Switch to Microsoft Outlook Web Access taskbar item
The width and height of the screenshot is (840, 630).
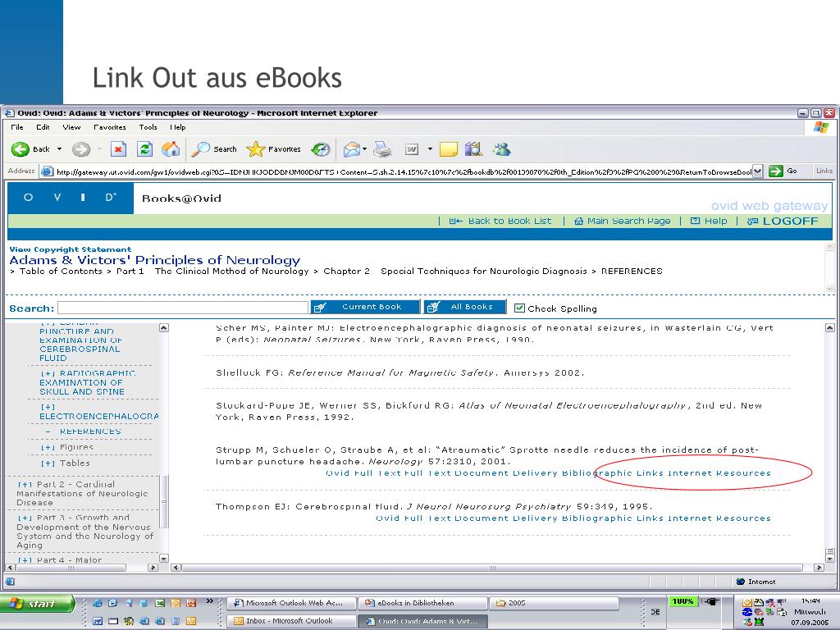292,603
